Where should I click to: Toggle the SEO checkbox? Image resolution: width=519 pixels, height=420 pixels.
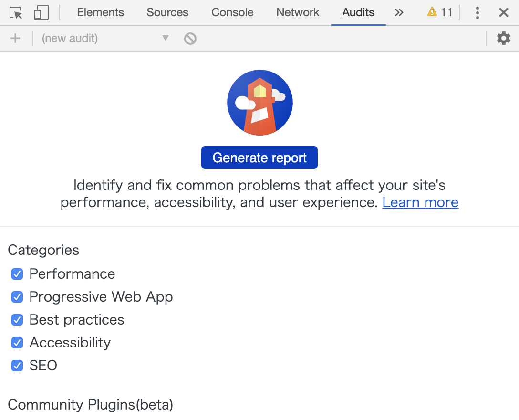click(x=17, y=366)
